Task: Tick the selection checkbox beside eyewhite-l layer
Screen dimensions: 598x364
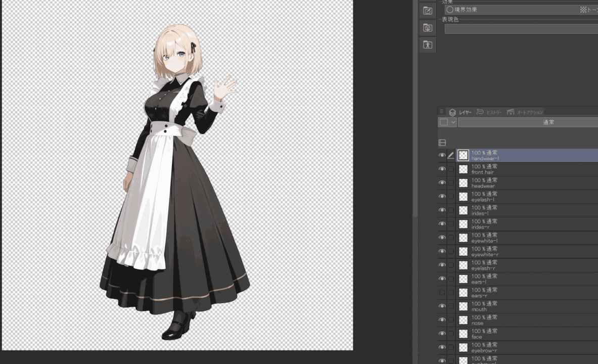Action: click(451, 238)
